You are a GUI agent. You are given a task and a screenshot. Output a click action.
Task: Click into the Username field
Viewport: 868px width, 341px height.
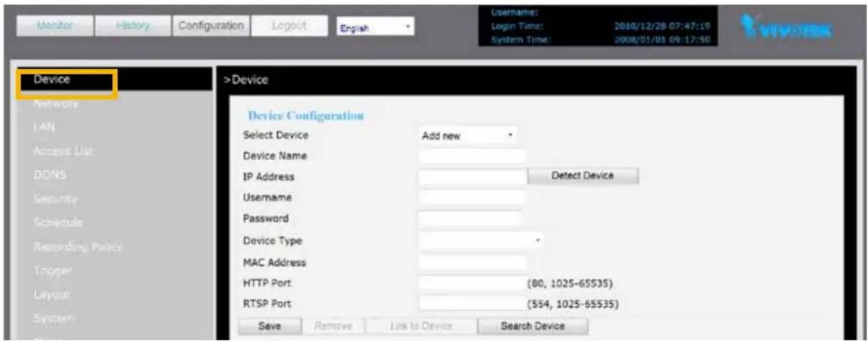[x=472, y=197]
